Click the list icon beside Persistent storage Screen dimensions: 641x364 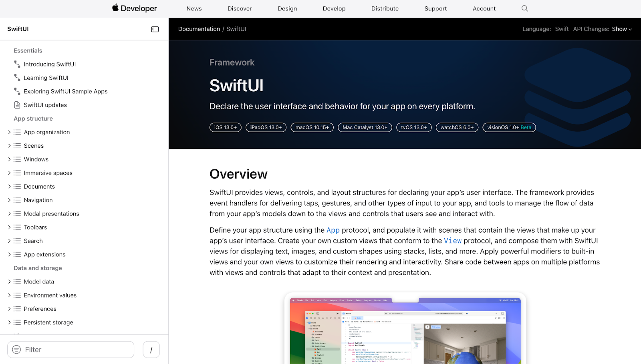(x=17, y=323)
